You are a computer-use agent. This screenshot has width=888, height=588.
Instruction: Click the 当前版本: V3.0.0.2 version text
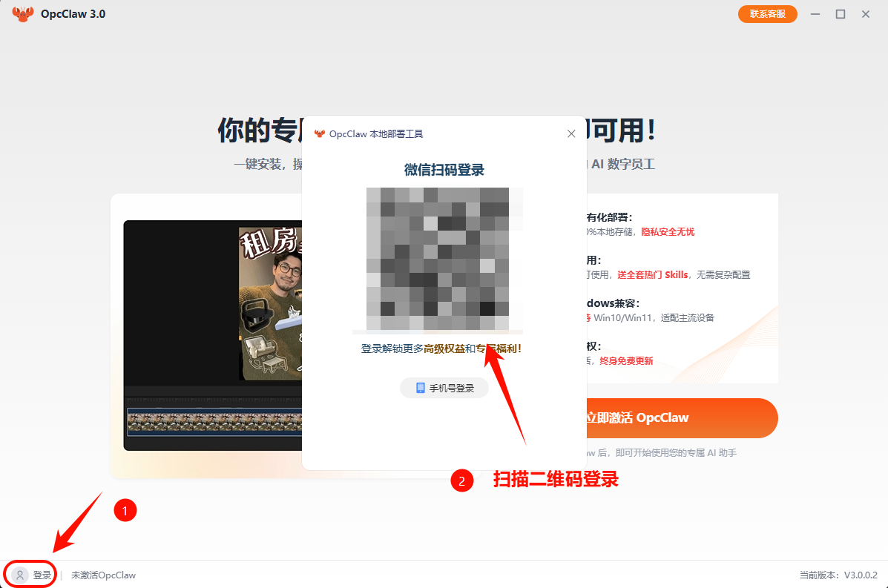[x=838, y=575]
